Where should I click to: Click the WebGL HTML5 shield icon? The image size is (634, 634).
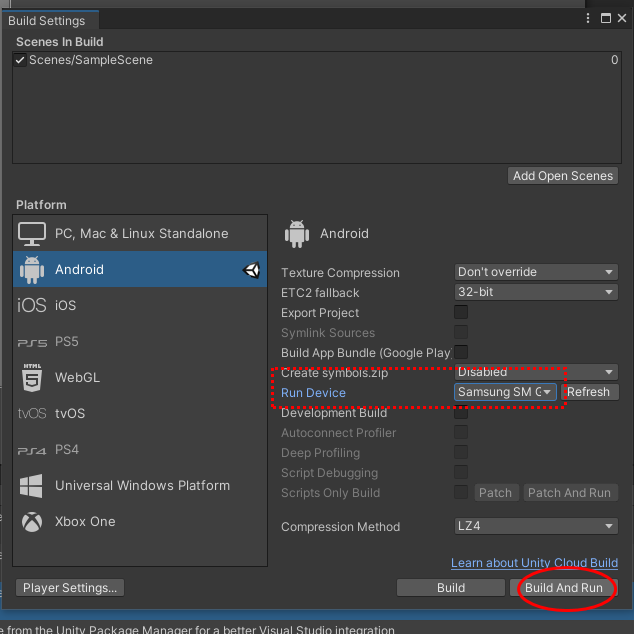point(32,378)
